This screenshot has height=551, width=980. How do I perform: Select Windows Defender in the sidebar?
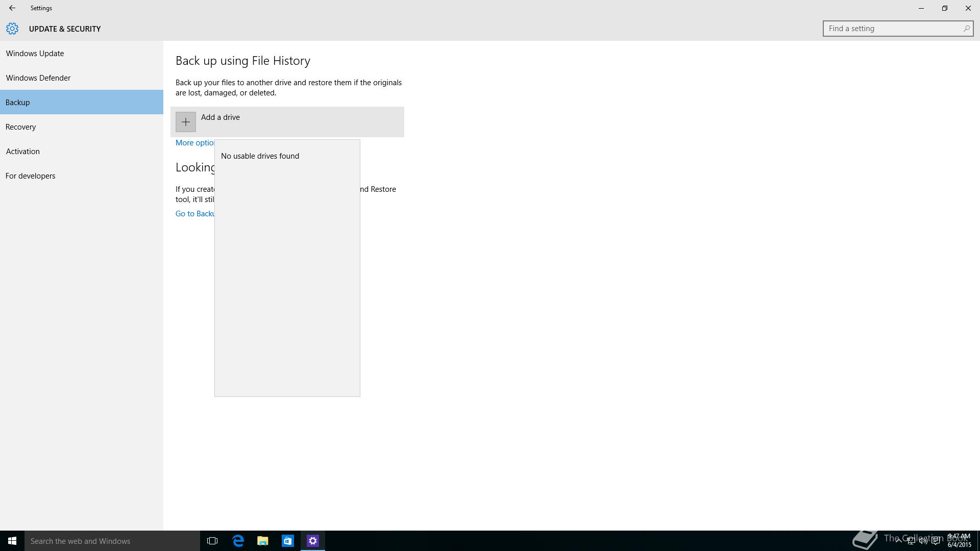38,78
